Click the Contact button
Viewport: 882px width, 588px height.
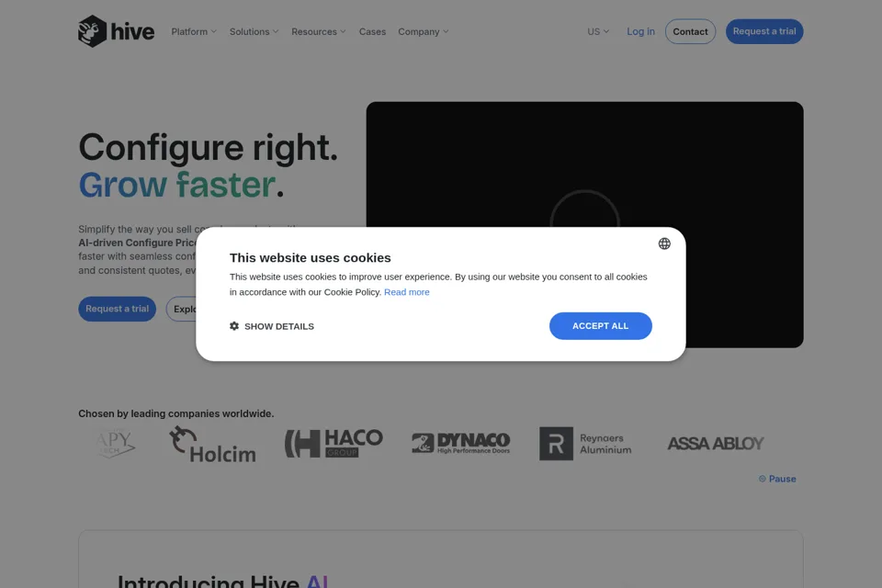click(690, 31)
